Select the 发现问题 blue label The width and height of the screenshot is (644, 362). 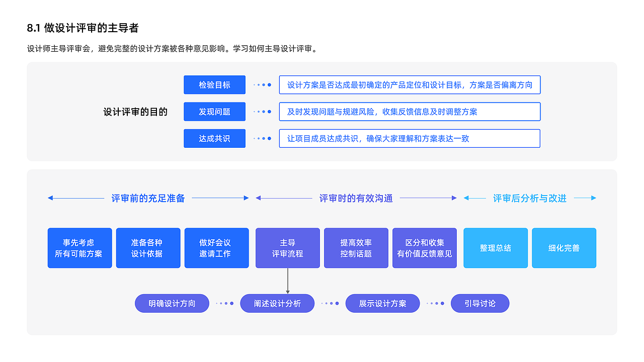click(x=214, y=111)
